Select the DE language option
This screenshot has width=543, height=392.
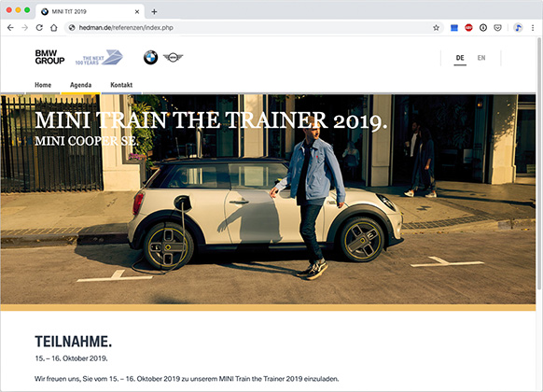click(460, 58)
